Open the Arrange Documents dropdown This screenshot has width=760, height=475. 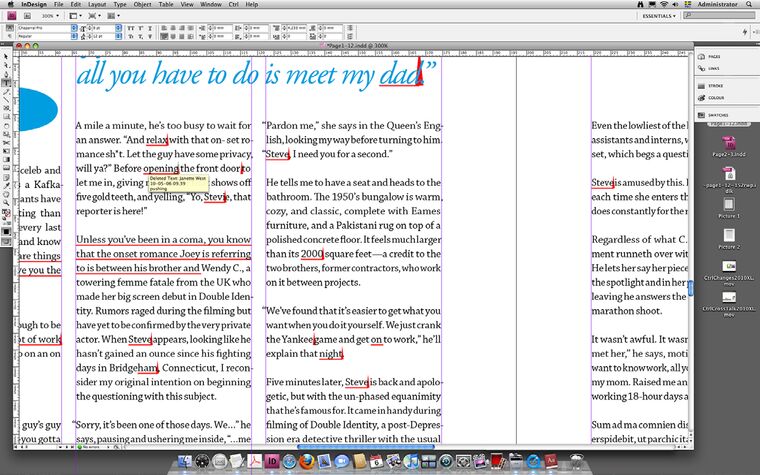113,16
